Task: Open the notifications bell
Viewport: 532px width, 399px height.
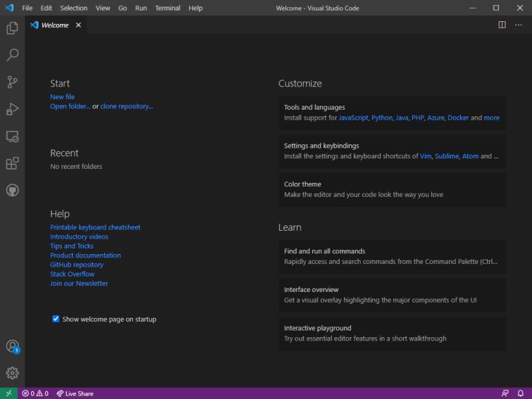Action: pos(520,393)
